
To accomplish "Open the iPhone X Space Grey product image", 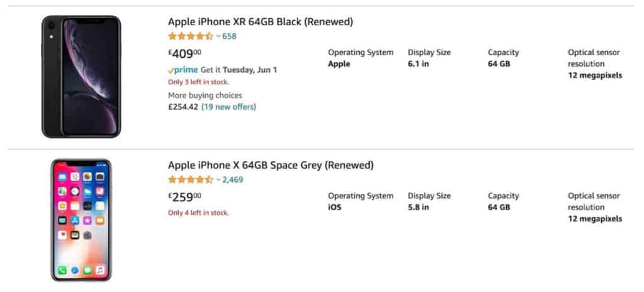I will [x=81, y=220].
